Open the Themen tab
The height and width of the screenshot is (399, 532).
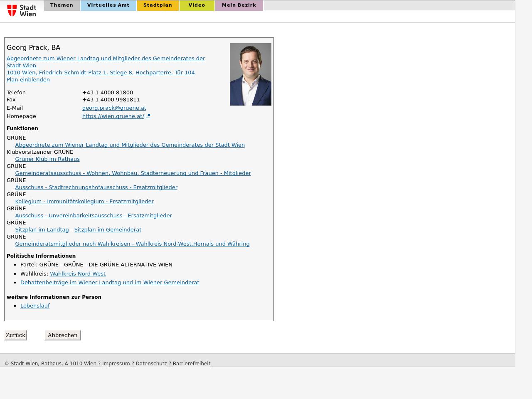(x=62, y=5)
